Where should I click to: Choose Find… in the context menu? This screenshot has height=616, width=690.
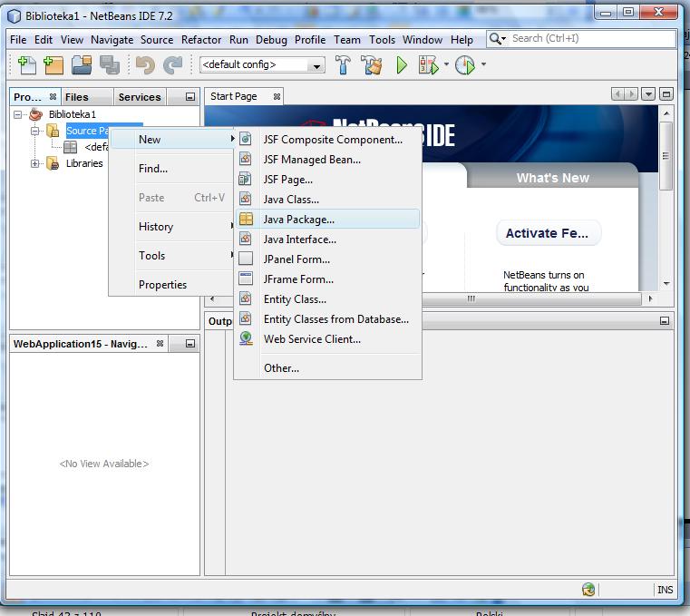pos(172,168)
